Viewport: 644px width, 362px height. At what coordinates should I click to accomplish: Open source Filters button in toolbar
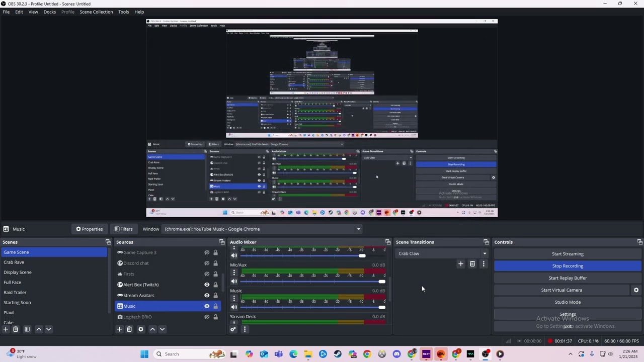[x=123, y=229]
